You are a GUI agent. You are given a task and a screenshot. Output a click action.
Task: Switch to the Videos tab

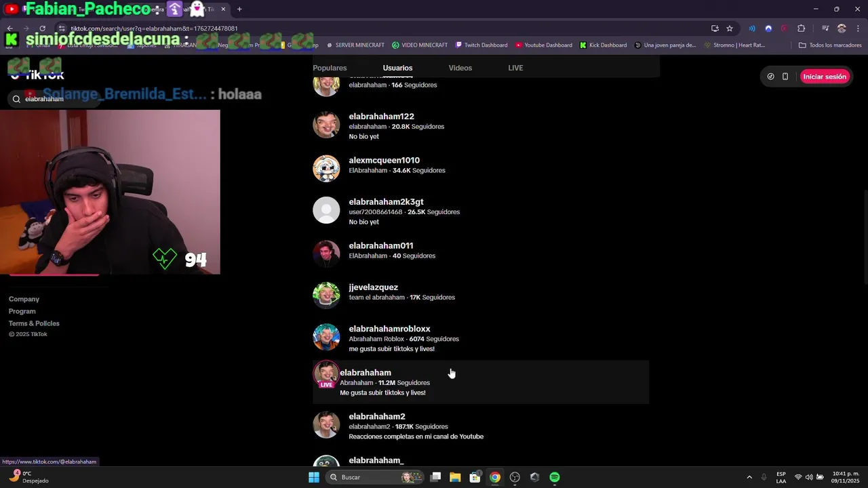coord(460,68)
